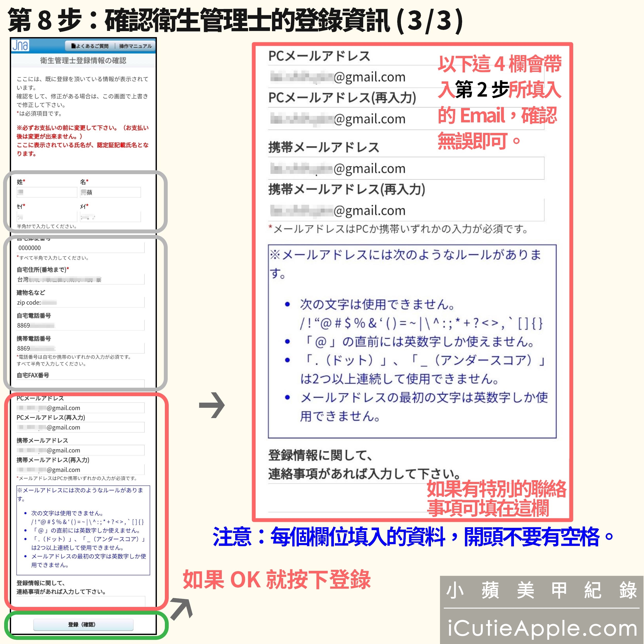Click 携帯メールアドレス(再入力) field in the small form
644x644 pixels.
pos(80,470)
